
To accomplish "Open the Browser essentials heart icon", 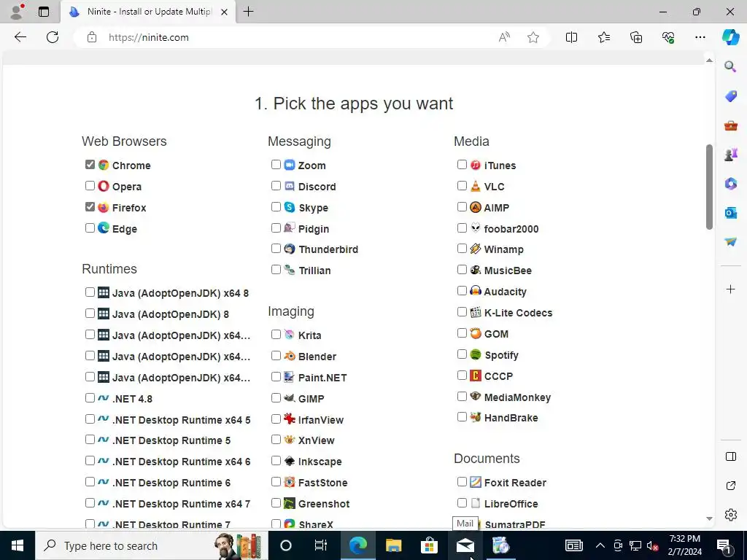I will coord(668,37).
